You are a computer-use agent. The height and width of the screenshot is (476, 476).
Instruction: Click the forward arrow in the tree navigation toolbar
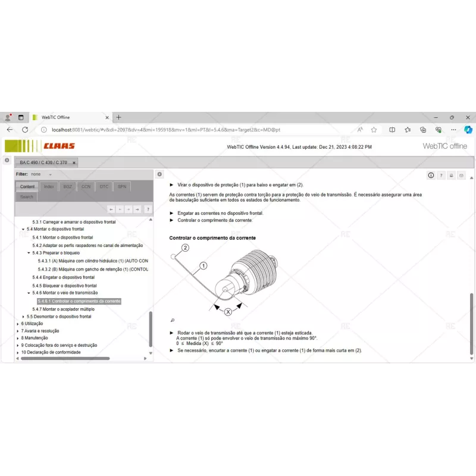[129, 209]
